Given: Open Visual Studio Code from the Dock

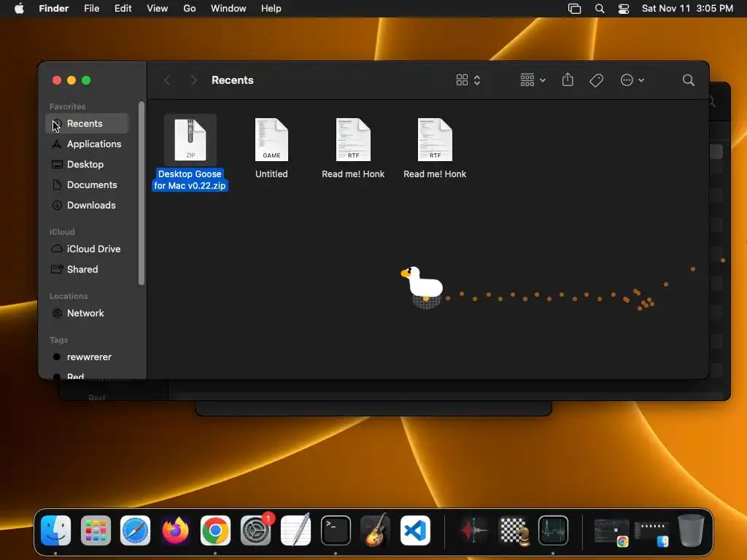Looking at the screenshot, I should (x=415, y=530).
